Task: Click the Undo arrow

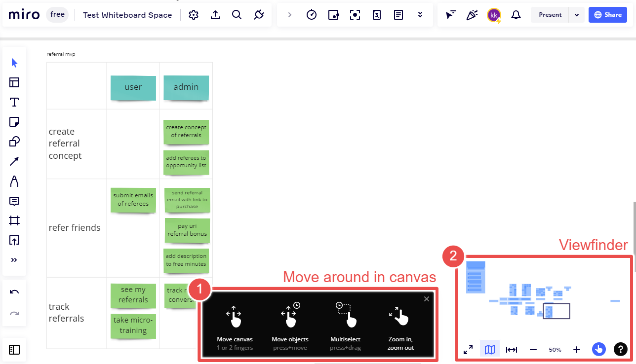Action: (14, 292)
